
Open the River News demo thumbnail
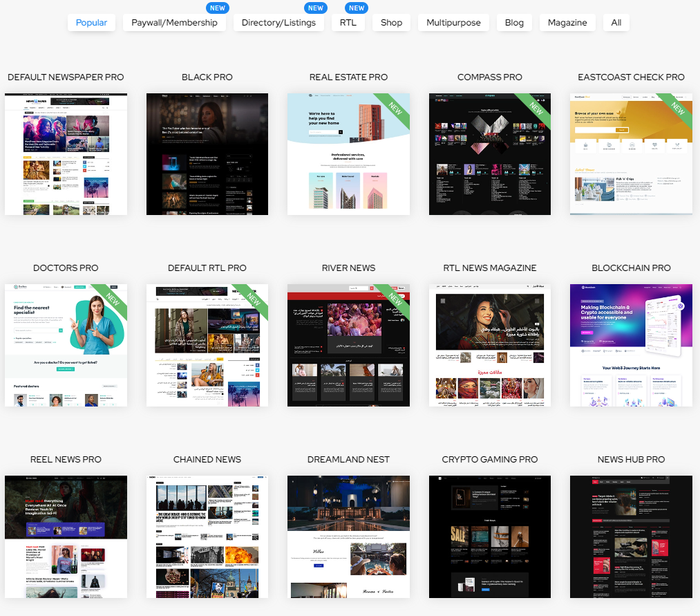(x=348, y=345)
